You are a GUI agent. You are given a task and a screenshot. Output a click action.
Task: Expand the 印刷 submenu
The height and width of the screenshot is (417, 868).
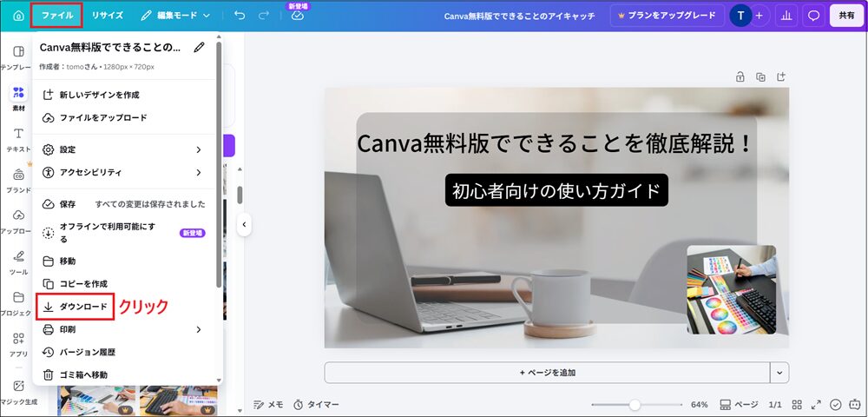(123, 329)
